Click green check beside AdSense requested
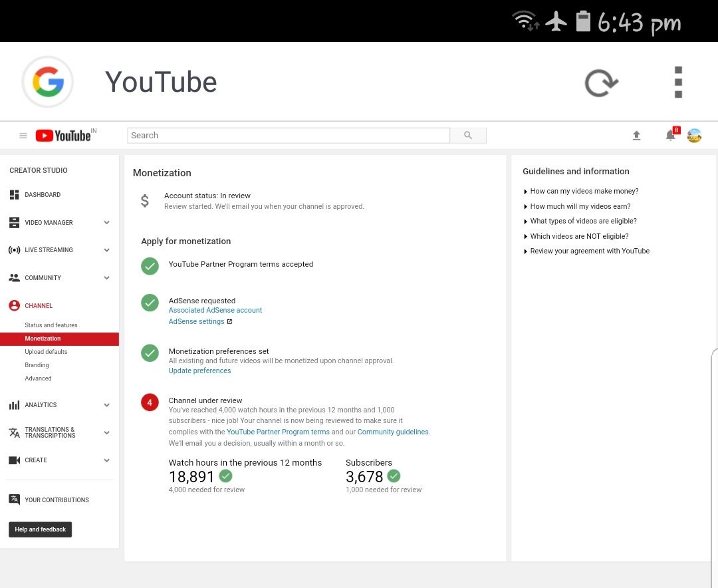Image resolution: width=718 pixels, height=588 pixels. (x=150, y=303)
